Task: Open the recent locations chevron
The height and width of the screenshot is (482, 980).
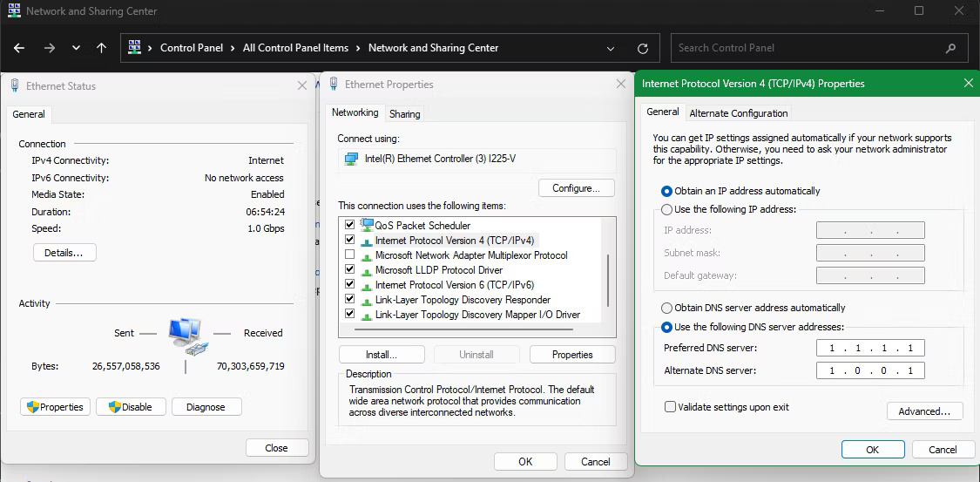Action: 77,48
